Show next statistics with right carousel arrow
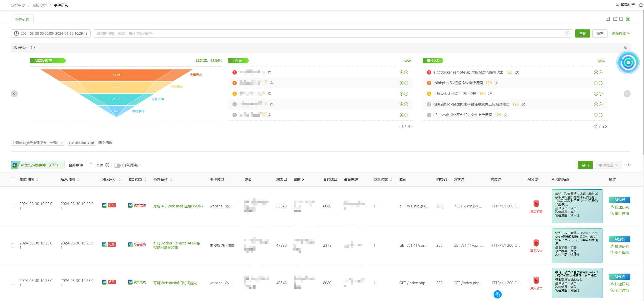This screenshot has height=301, width=644. click(x=627, y=94)
